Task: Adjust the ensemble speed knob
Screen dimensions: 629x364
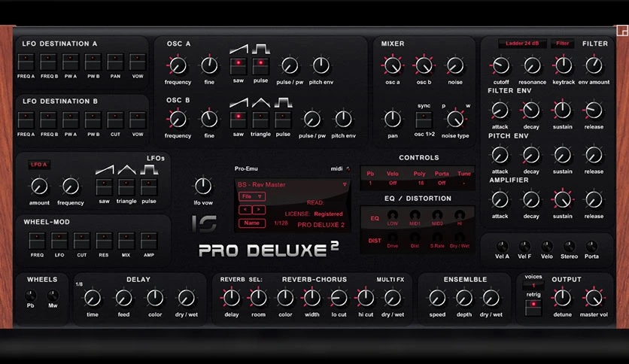Action: point(437,298)
